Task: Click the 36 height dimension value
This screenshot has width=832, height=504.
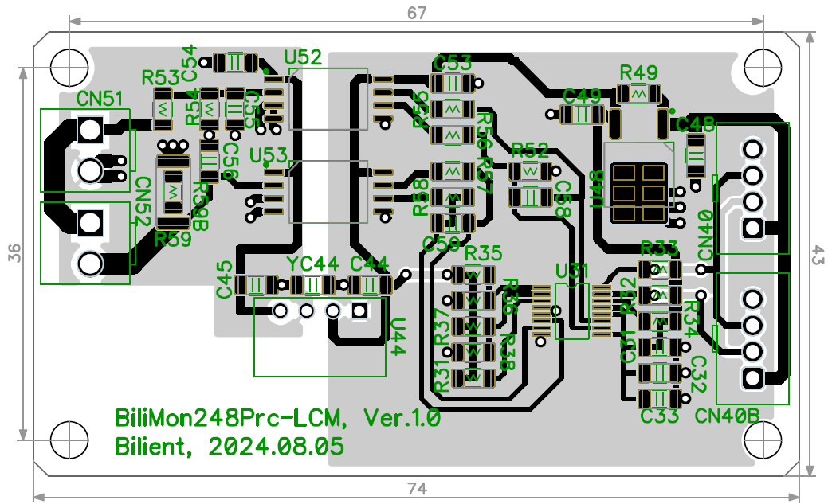Action: tap(15, 252)
